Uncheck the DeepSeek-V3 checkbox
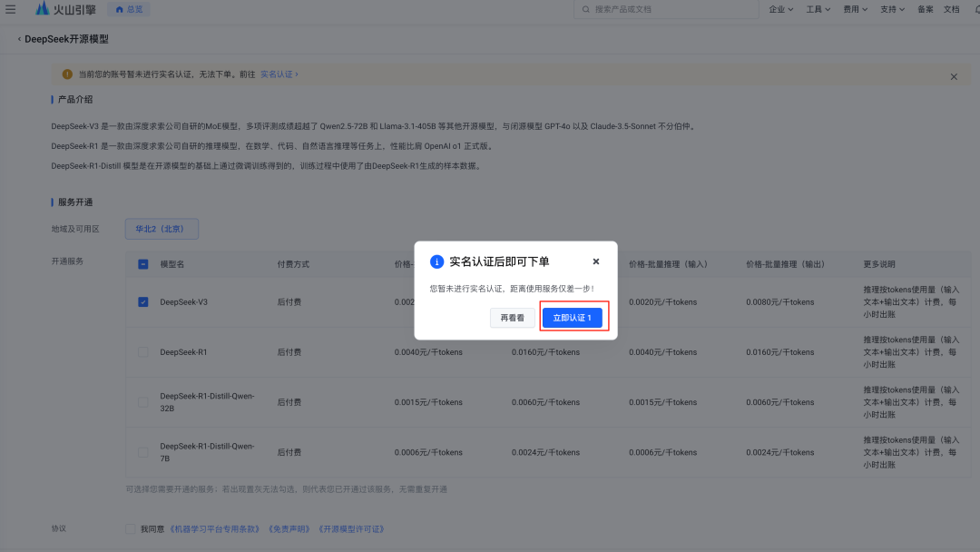The image size is (980, 552). coord(143,302)
